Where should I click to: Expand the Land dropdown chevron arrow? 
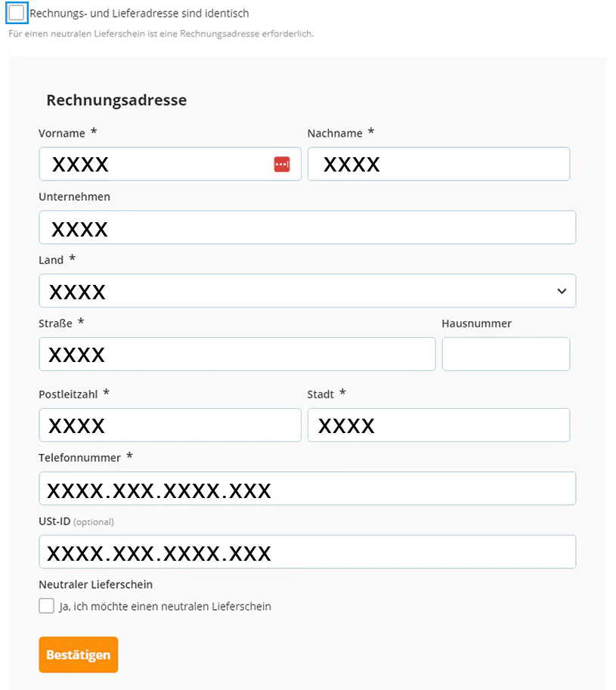pyautogui.click(x=562, y=291)
